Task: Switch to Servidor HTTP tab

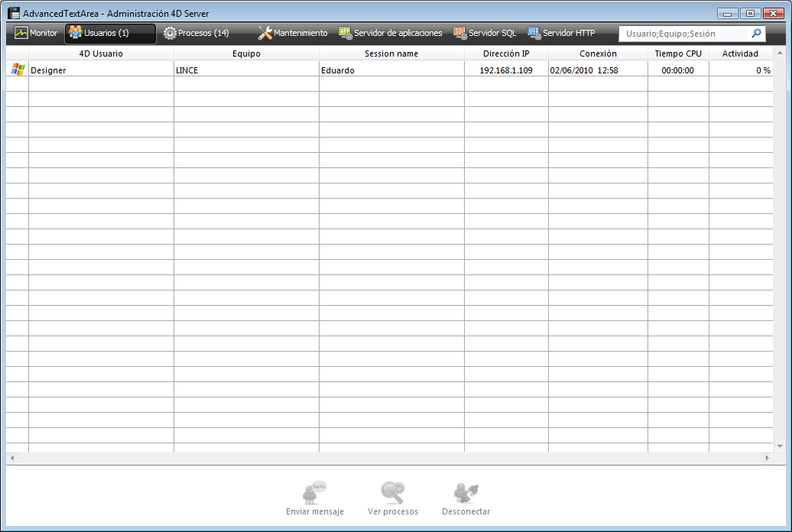Action: click(x=561, y=34)
